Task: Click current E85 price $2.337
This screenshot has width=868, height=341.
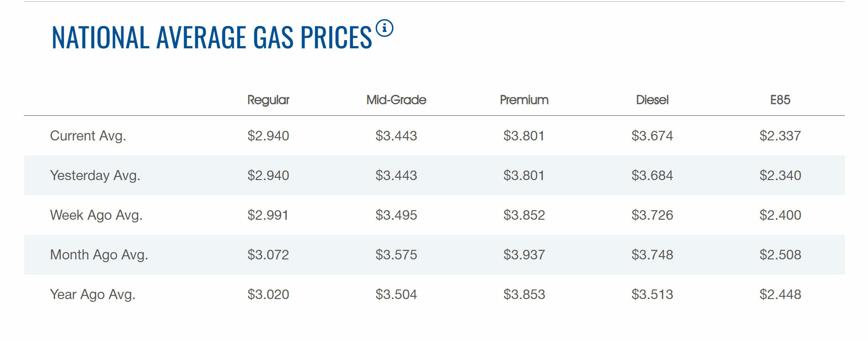Action: click(x=780, y=136)
